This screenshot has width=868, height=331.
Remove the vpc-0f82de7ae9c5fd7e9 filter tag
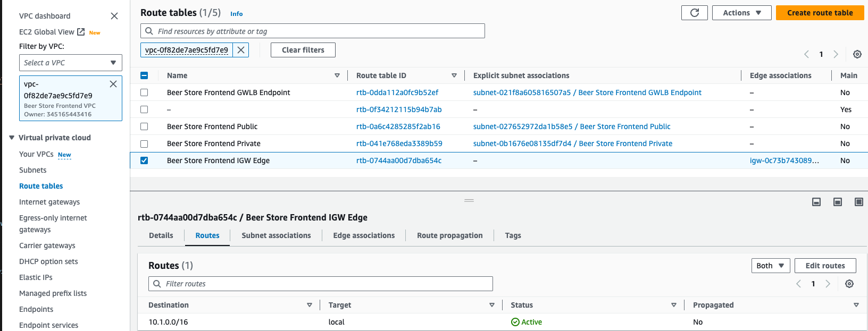pyautogui.click(x=241, y=50)
